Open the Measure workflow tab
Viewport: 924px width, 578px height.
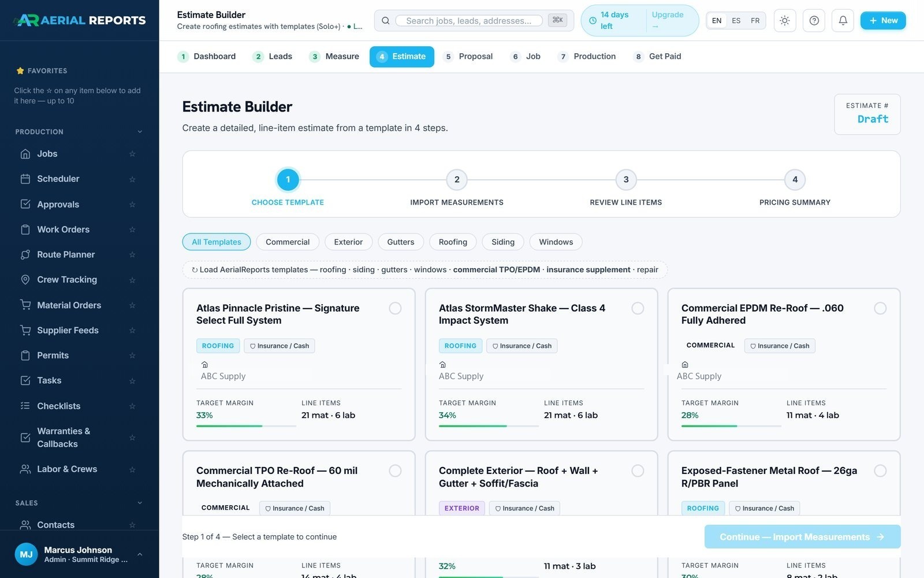point(334,56)
